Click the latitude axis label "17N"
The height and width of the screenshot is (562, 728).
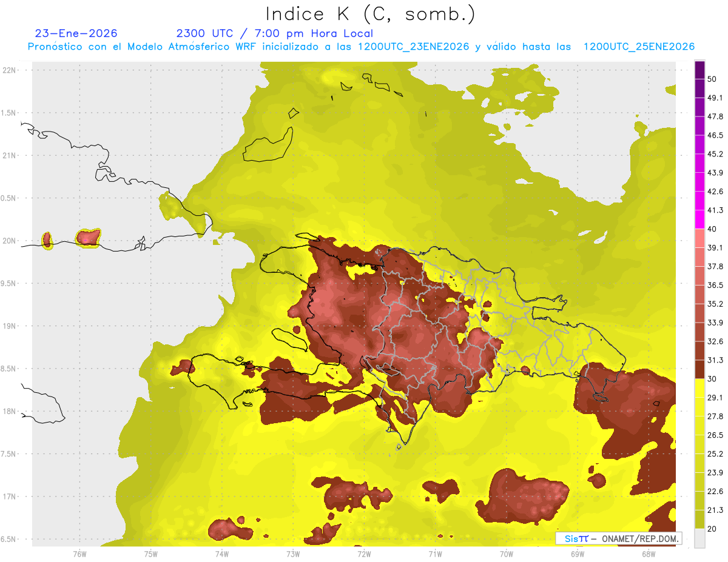click(9, 497)
